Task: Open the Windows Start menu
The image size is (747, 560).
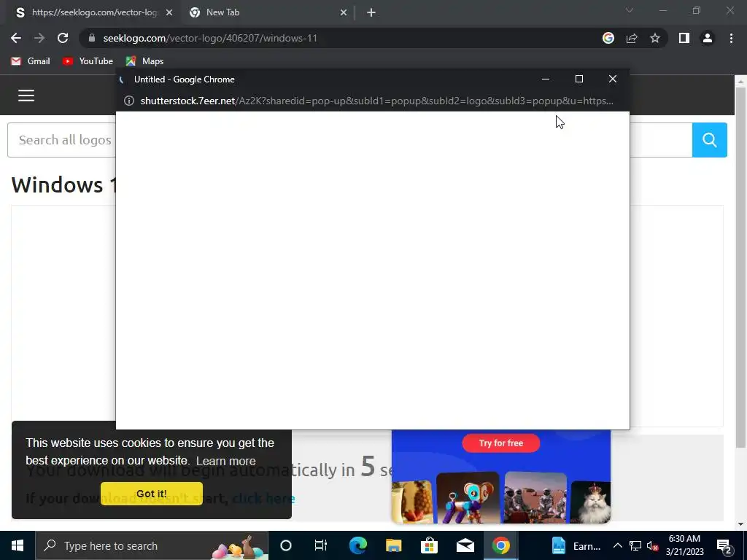Action: click(18, 545)
